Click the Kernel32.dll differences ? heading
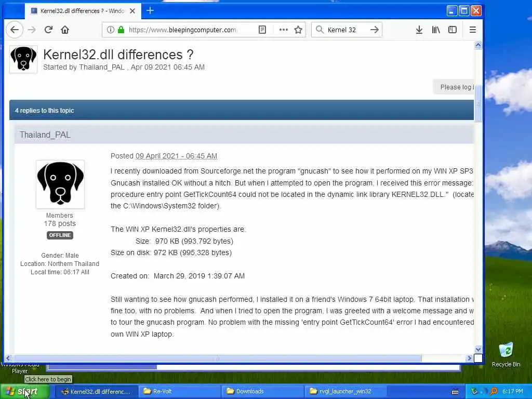 [118, 55]
